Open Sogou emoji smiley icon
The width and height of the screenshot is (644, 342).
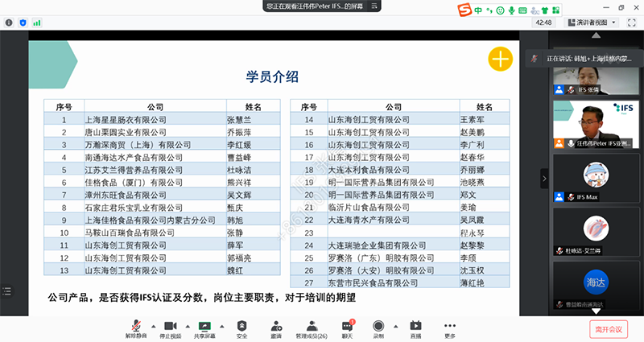click(x=500, y=10)
